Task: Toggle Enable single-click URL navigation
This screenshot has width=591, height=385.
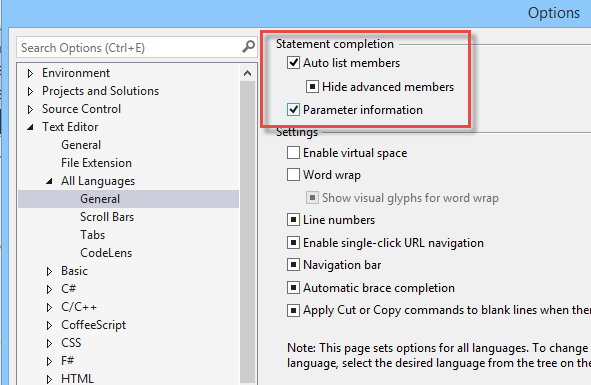Action: point(293,242)
